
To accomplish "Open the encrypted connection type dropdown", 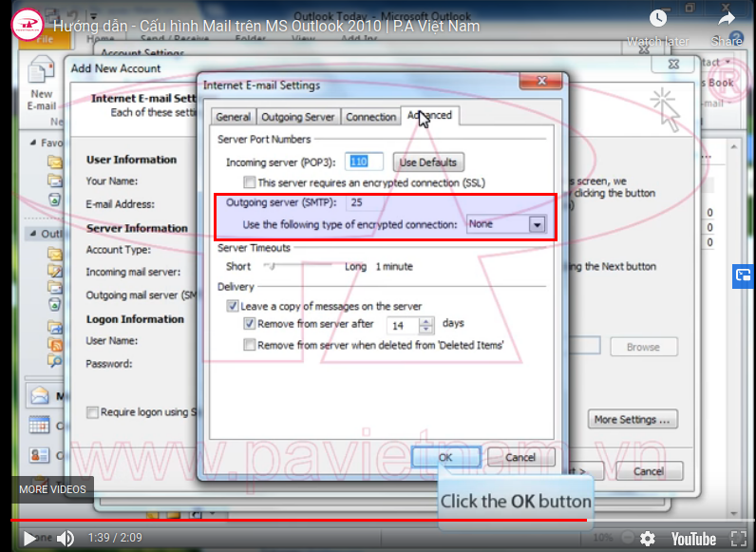I will pyautogui.click(x=538, y=224).
